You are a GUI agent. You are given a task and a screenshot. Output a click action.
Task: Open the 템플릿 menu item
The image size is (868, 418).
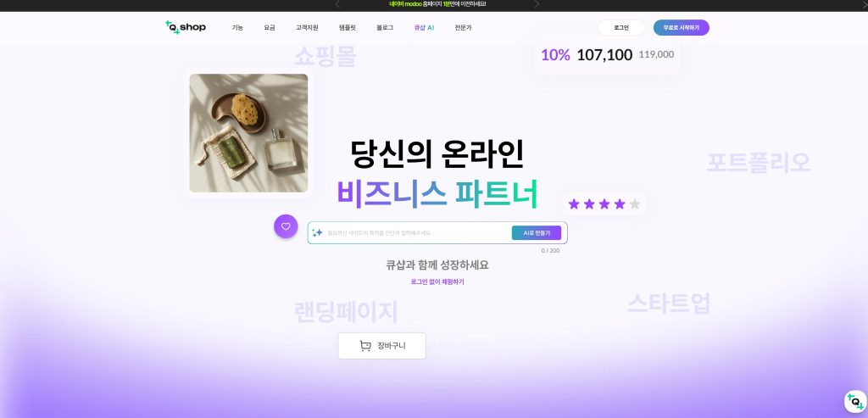click(x=347, y=28)
